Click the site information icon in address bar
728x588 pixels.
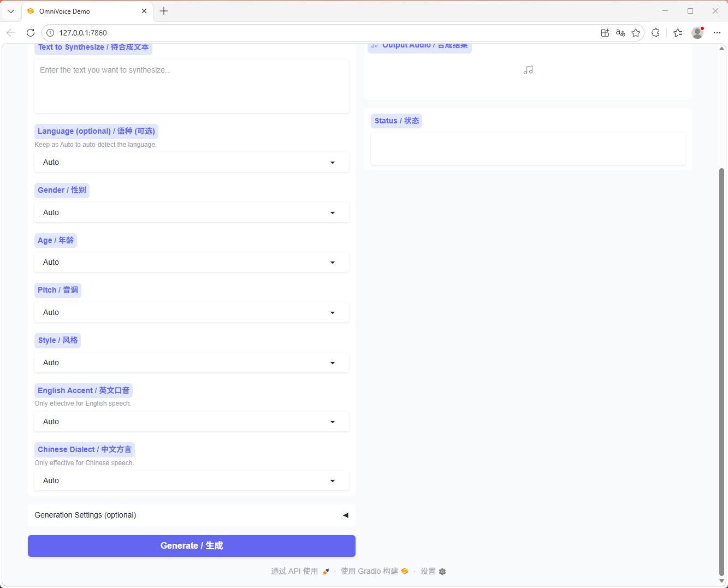50,33
